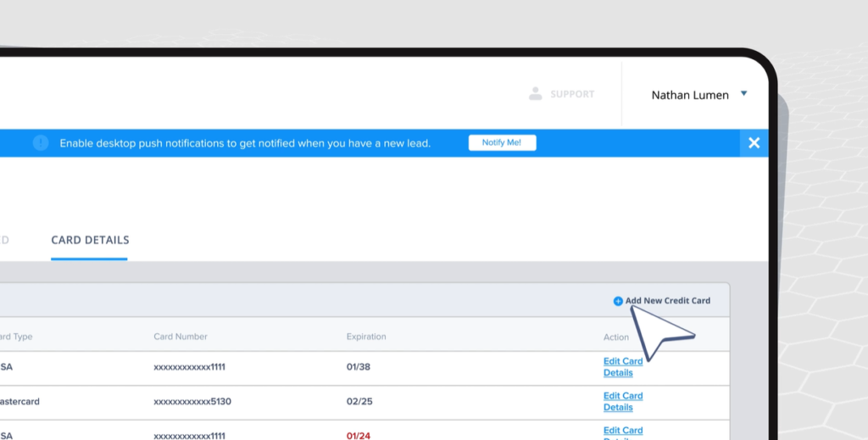Edit Card Details for the 5130 Mastercard
This screenshot has width=868, height=440.
click(x=623, y=401)
